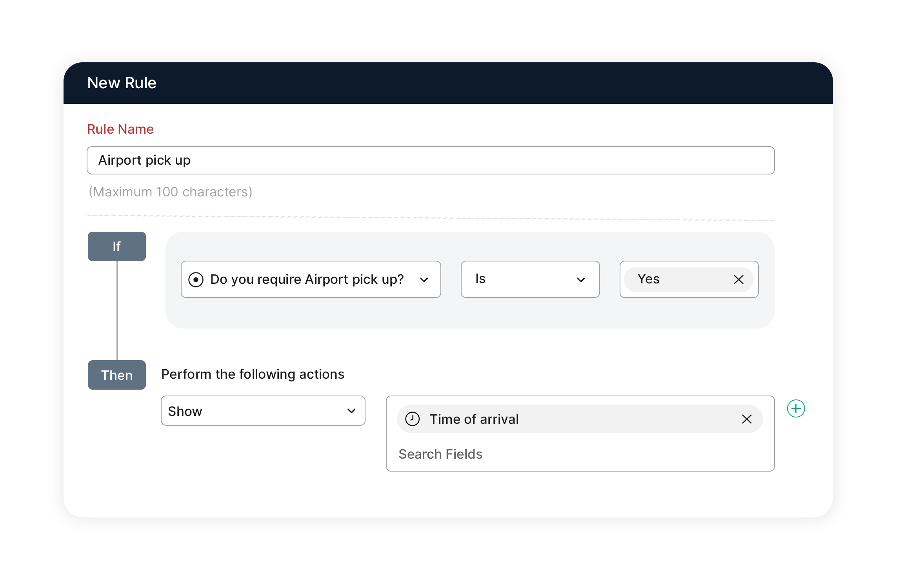The height and width of the screenshot is (588, 902).
Task: Remove the 'Time of arrival' field
Action: point(747,419)
